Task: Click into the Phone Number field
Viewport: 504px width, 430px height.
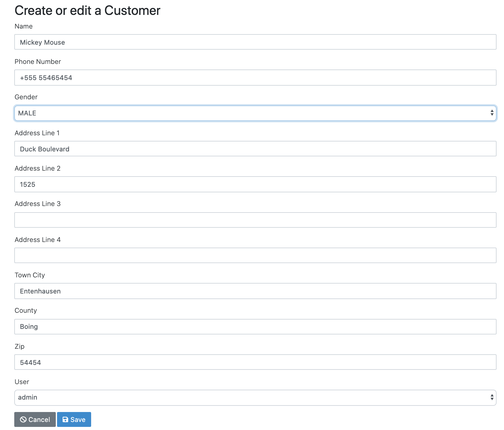Action: 255,78
